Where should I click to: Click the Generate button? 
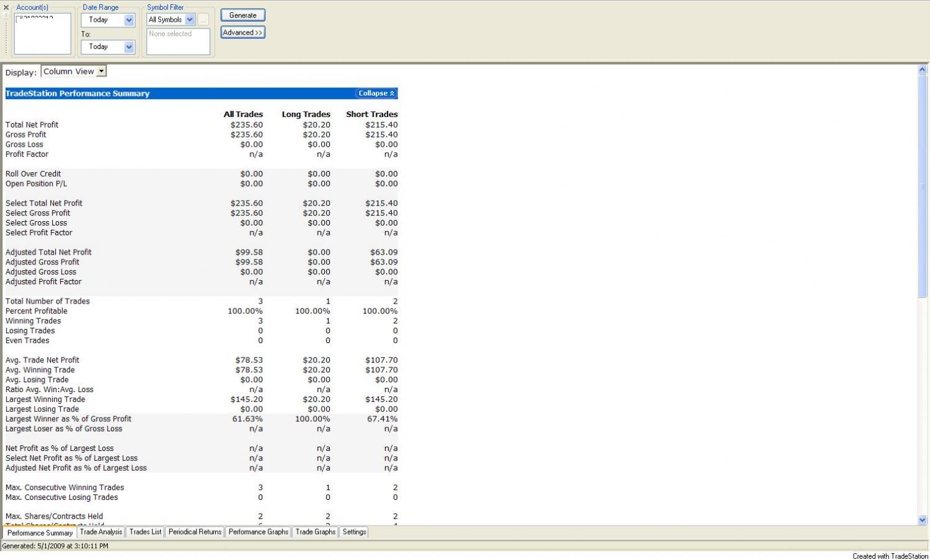click(243, 15)
